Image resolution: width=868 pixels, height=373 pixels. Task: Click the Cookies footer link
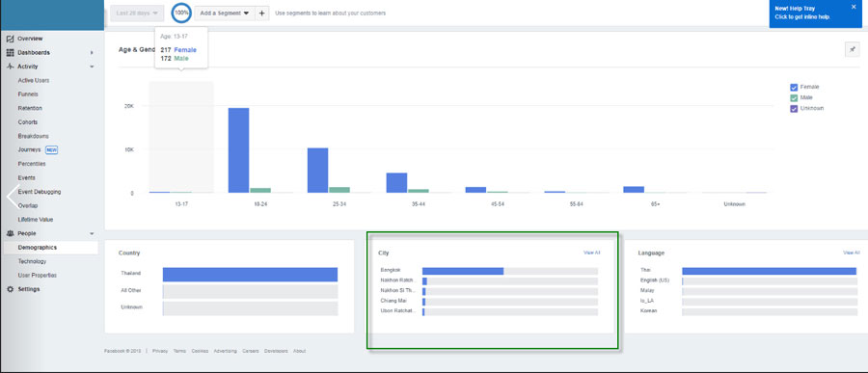coord(200,352)
